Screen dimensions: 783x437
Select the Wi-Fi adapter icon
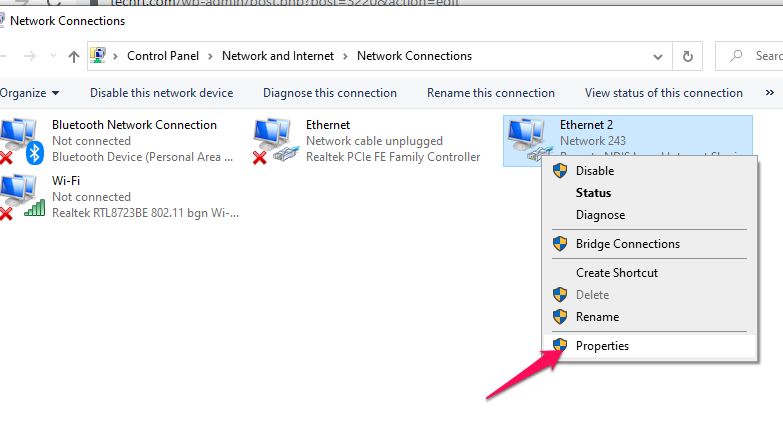pyautogui.click(x=22, y=196)
